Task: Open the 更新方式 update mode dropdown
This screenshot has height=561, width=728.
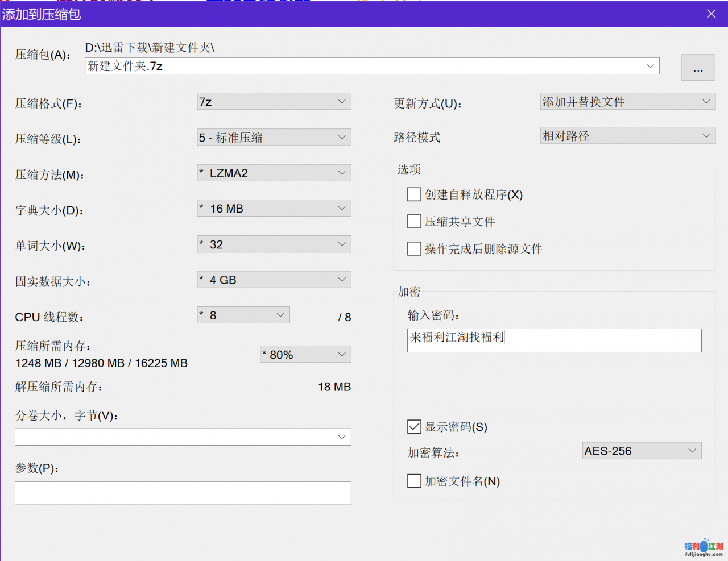Action: point(627,102)
